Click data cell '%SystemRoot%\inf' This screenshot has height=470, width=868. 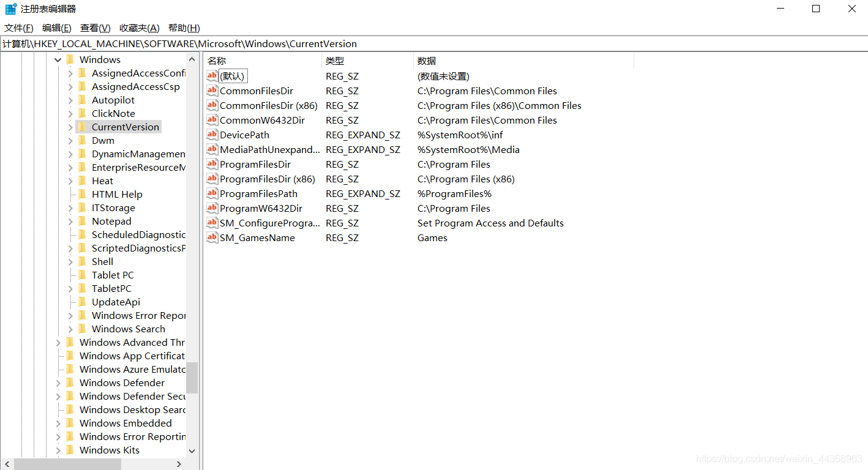click(460, 135)
